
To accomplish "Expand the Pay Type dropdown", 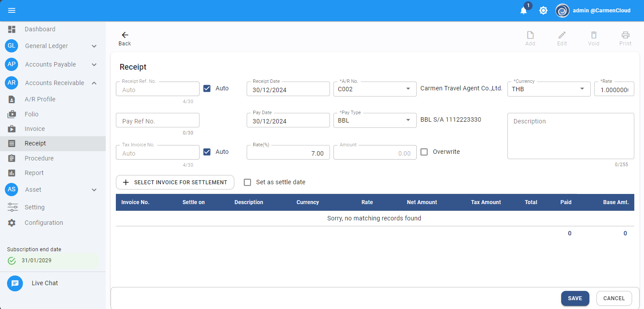I will coord(407,120).
